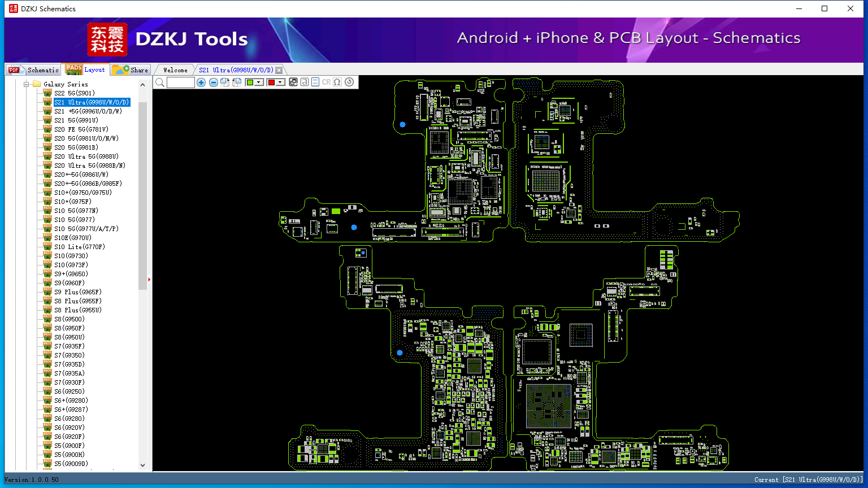
Task: Open S10E(G970U) layout
Action: (73, 238)
